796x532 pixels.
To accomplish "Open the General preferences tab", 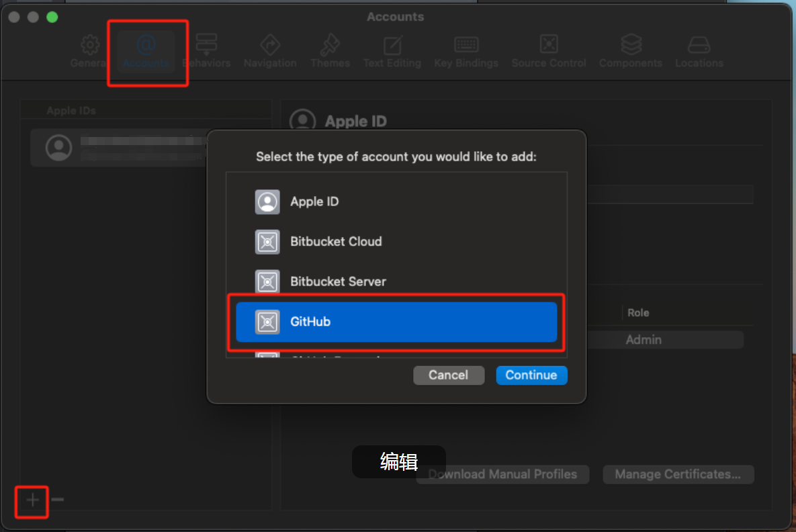I will [x=89, y=51].
